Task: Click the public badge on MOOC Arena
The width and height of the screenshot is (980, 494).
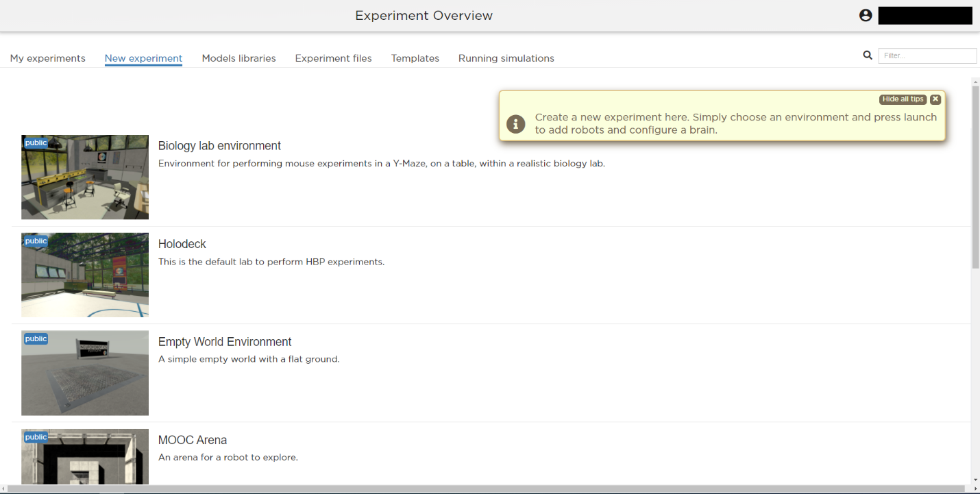Action: pyautogui.click(x=36, y=437)
